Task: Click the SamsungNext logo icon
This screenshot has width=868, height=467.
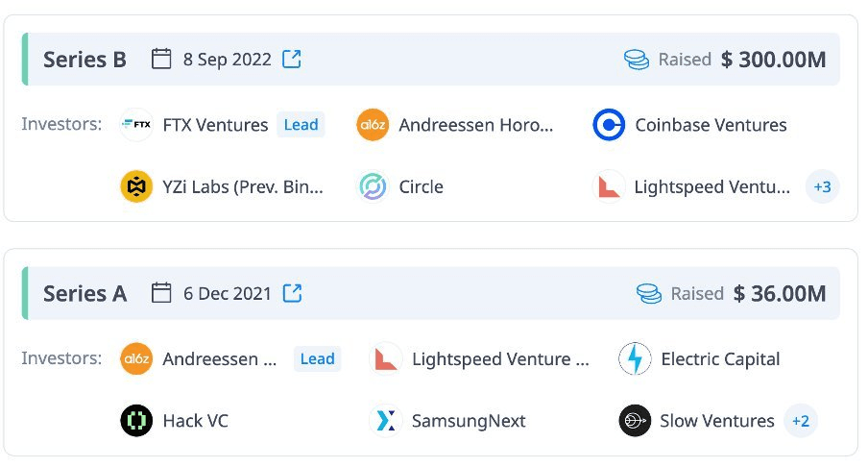Action: click(385, 421)
